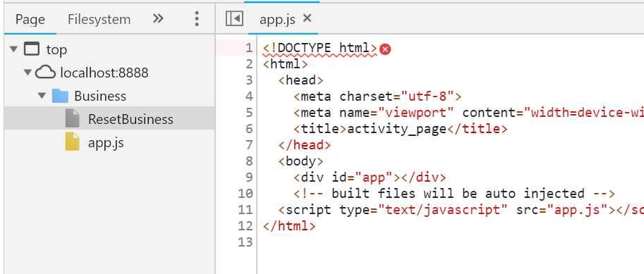
Task: Click the closing </html> tag
Action: click(x=289, y=226)
